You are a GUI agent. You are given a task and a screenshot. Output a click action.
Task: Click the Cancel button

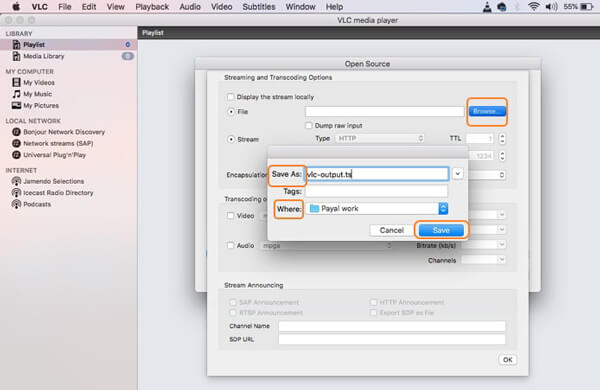[x=391, y=230]
